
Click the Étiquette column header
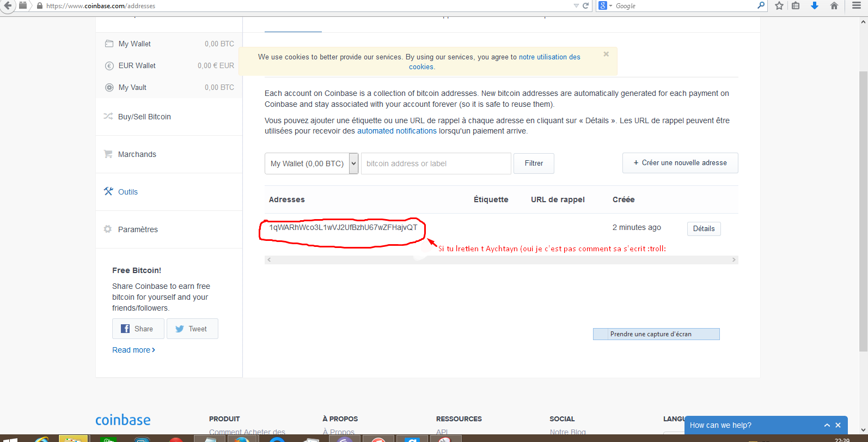[x=491, y=199]
